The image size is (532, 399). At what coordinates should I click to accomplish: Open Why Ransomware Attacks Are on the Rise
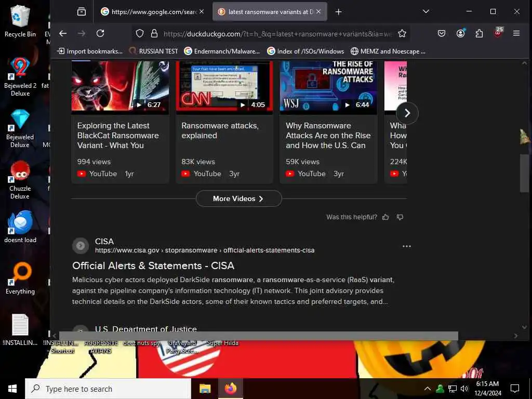pyautogui.click(x=328, y=136)
